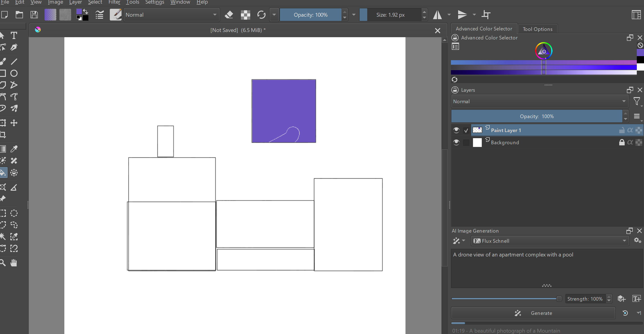Select the Zoom tool
The height and width of the screenshot is (334, 644).
coord(3,263)
